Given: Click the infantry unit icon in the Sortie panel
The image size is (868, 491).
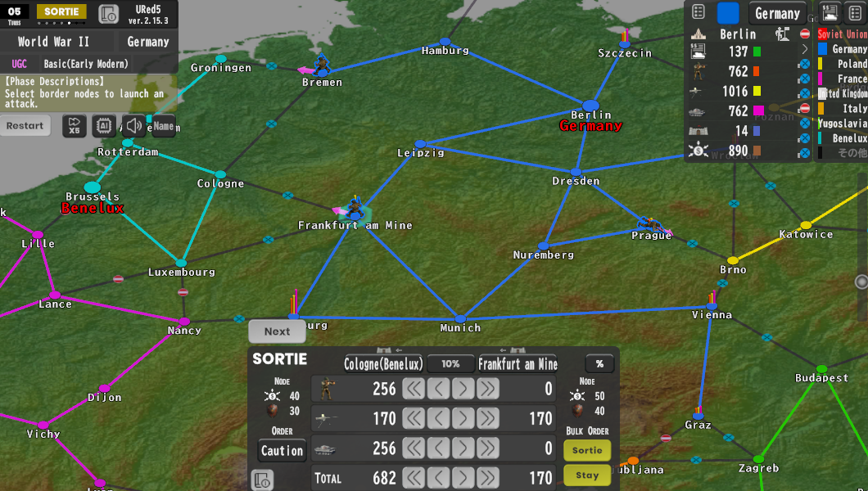Looking at the screenshot, I should pyautogui.click(x=327, y=389).
